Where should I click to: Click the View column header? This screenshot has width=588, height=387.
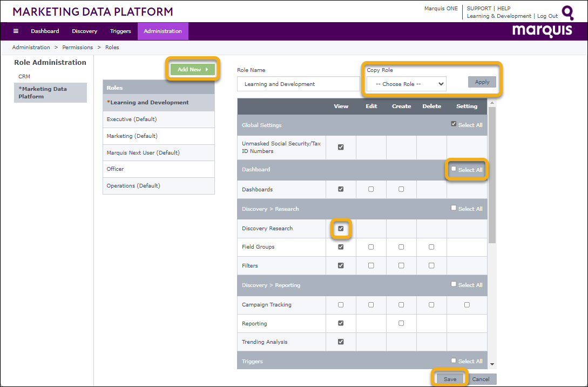point(341,106)
